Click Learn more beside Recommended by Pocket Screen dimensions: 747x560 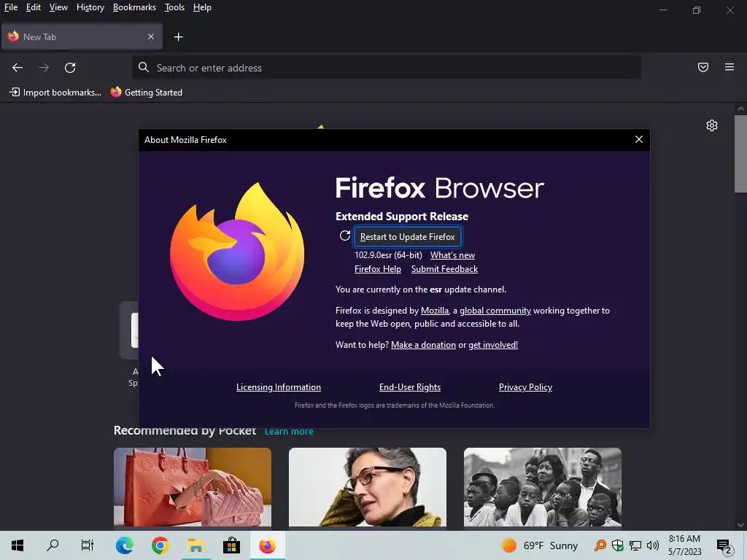pyautogui.click(x=289, y=432)
